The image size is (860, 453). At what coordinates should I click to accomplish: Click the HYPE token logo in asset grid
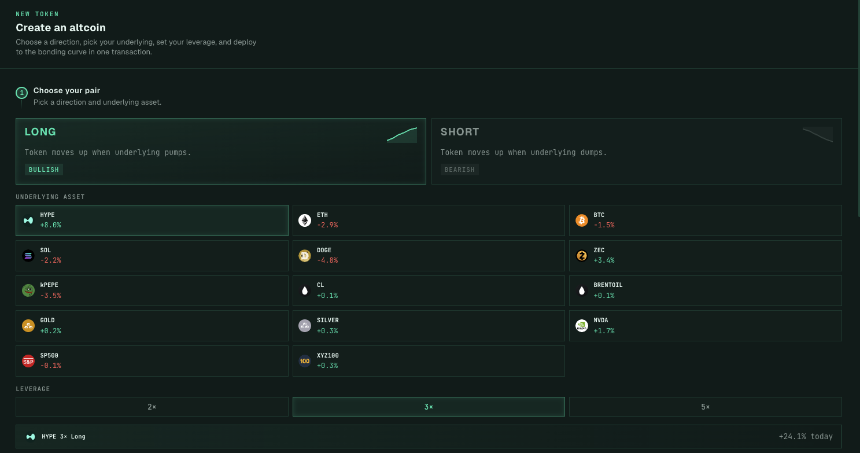pyautogui.click(x=29, y=220)
